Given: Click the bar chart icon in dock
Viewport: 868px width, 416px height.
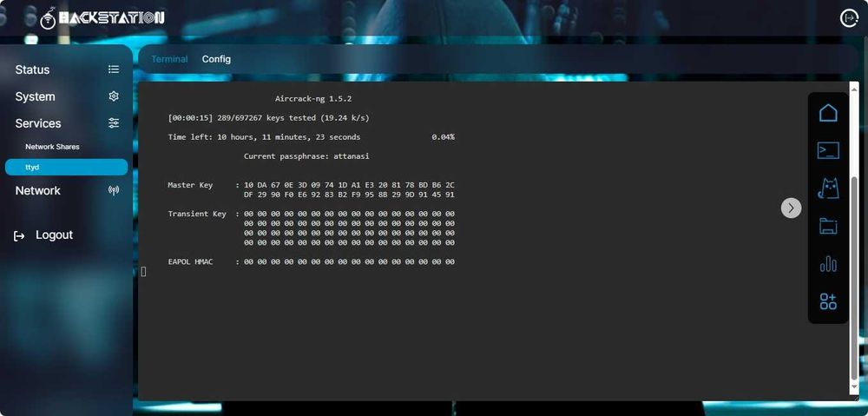Looking at the screenshot, I should 828,264.
